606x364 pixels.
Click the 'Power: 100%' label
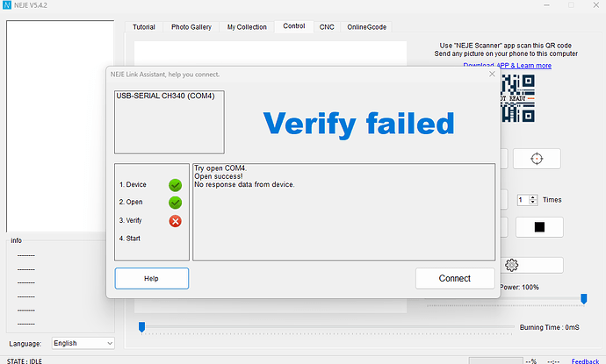coord(519,287)
